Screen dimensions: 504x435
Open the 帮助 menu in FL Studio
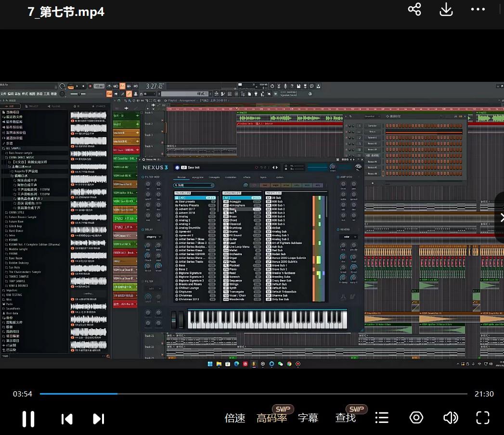54,94
